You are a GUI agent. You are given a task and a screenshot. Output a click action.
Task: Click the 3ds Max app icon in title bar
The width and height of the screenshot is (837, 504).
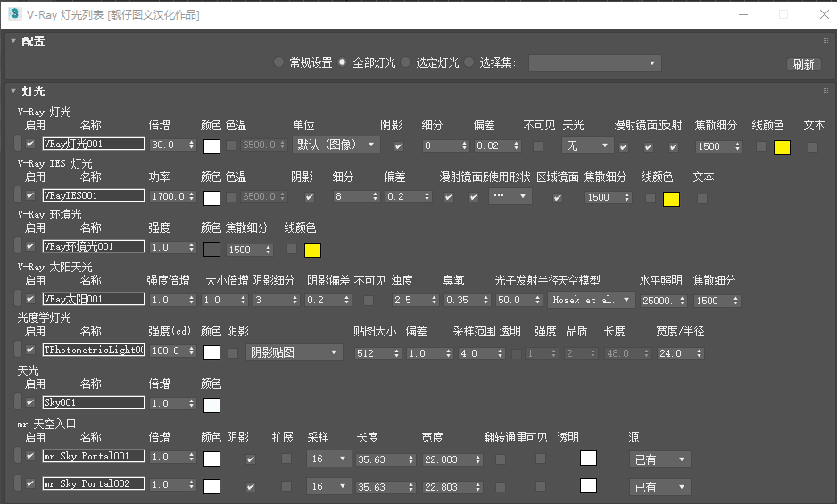pos(14,14)
